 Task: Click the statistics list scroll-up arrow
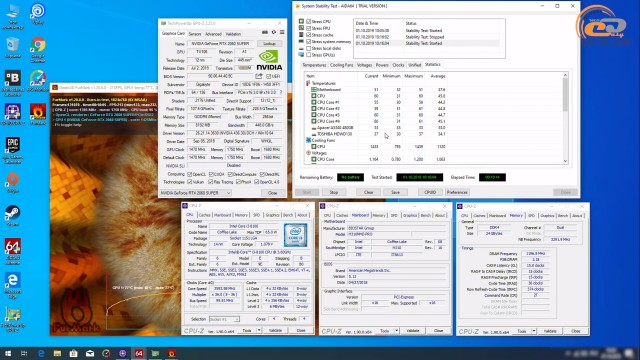tap(565, 75)
